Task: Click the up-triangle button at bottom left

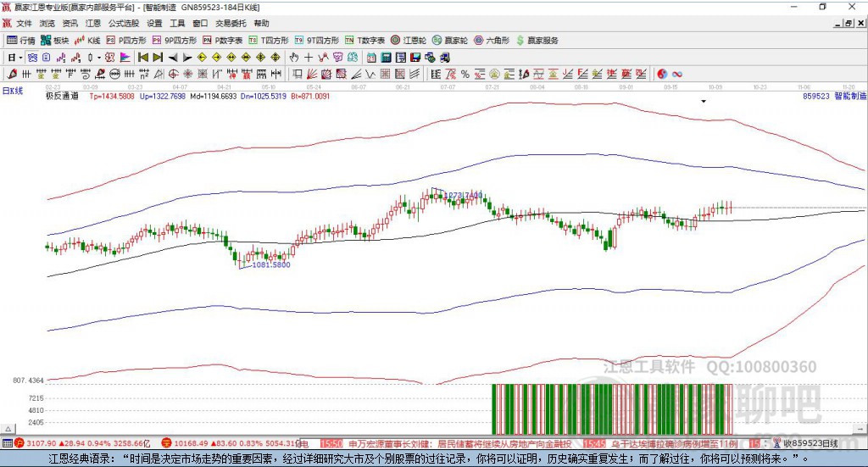Action: [8, 429]
